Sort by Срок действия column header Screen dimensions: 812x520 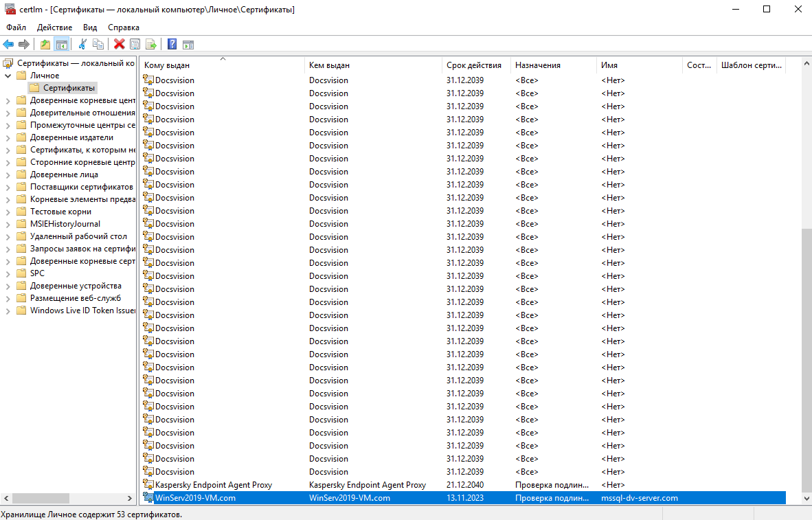[x=477, y=65]
